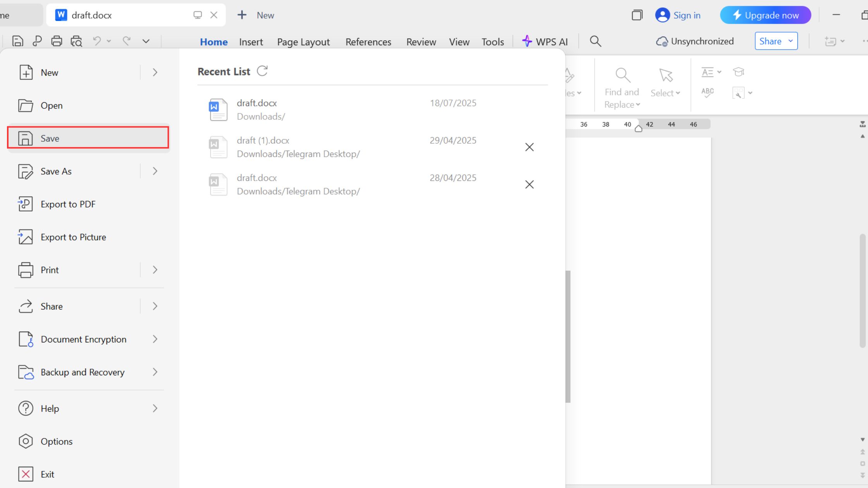
Task: Click Exit in the file menu
Action: click(x=88, y=474)
